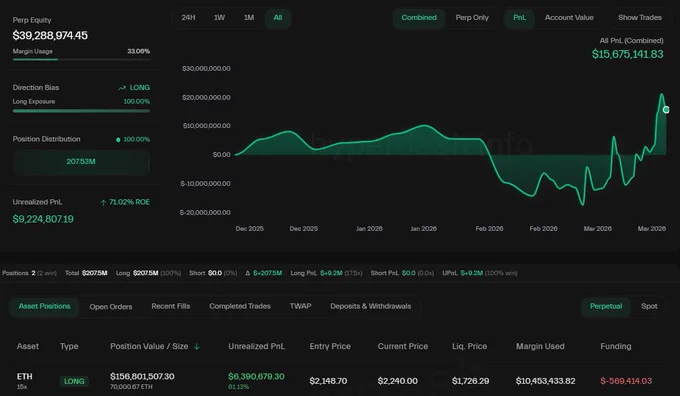680x396 pixels.
Task: Click the Position Value / Size header
Action: click(149, 347)
